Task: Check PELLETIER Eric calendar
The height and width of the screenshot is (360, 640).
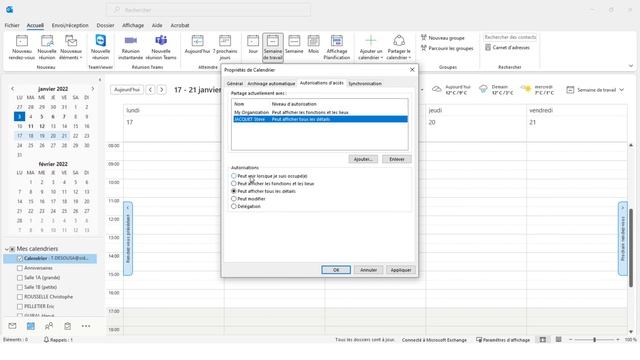Action: pyautogui.click(x=20, y=306)
